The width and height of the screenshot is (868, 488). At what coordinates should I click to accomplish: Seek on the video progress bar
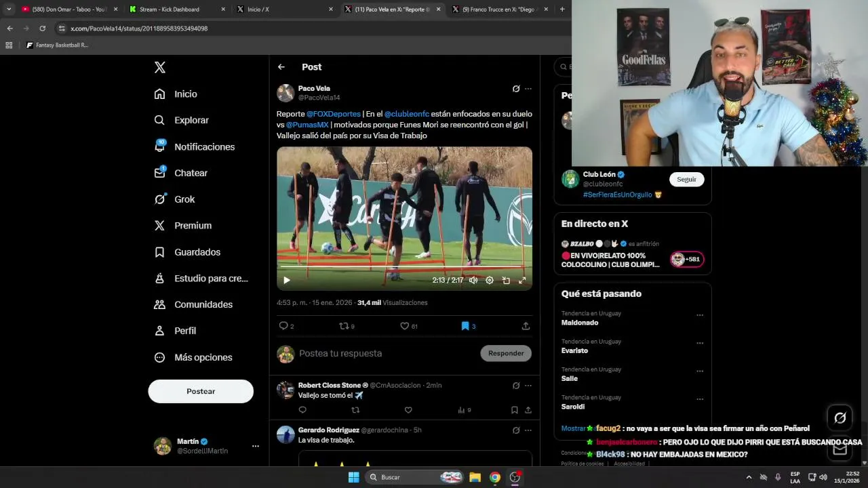coord(404,268)
